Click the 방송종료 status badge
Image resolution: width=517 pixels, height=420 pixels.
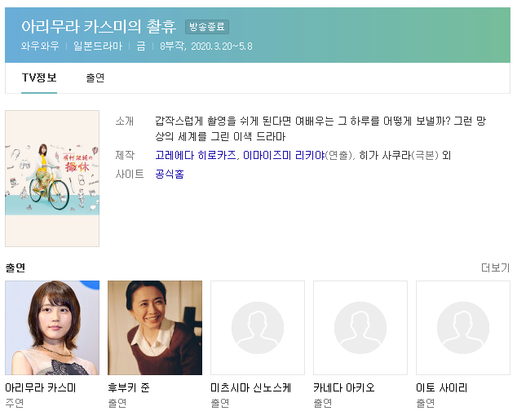coord(207,27)
